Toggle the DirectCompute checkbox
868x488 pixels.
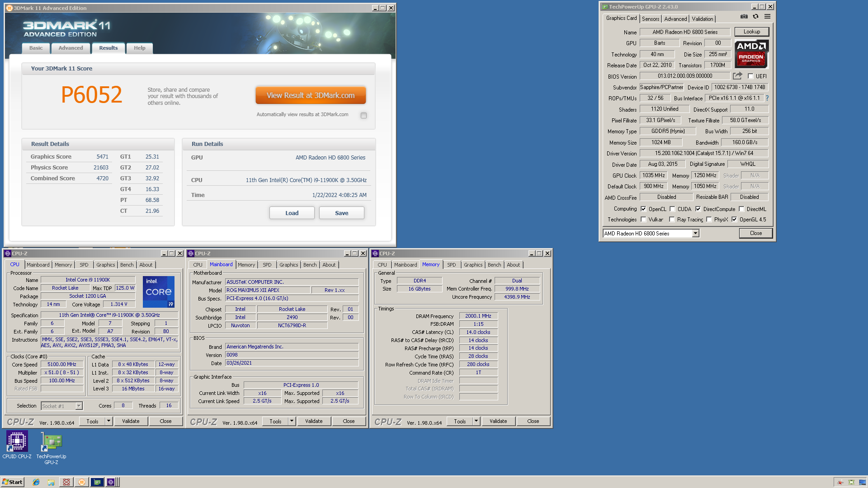point(698,209)
